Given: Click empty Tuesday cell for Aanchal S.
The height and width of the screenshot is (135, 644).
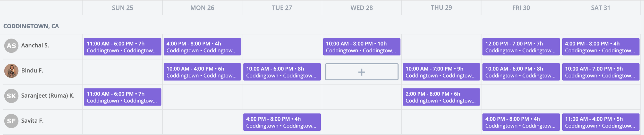Looking at the screenshot, I should [282, 47].
